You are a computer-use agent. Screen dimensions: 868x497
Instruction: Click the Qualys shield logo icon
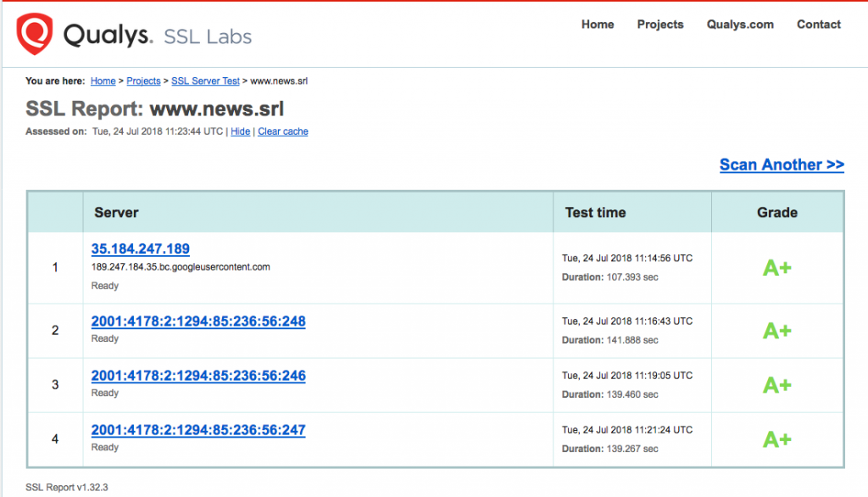(x=34, y=34)
